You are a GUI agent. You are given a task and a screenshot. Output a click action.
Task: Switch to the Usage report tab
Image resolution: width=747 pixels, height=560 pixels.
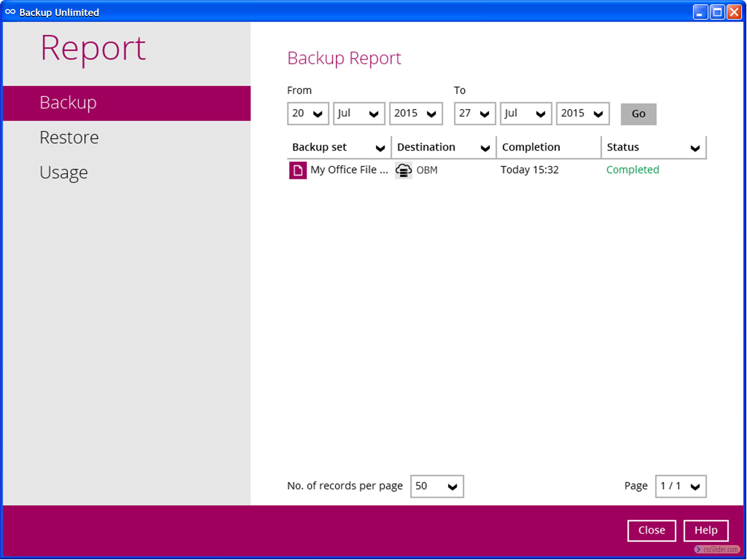[x=63, y=173]
